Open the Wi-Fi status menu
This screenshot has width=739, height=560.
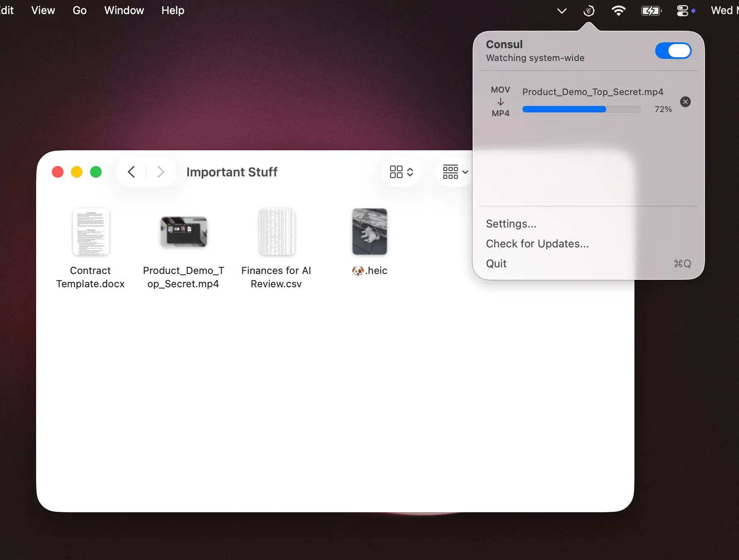pos(618,11)
